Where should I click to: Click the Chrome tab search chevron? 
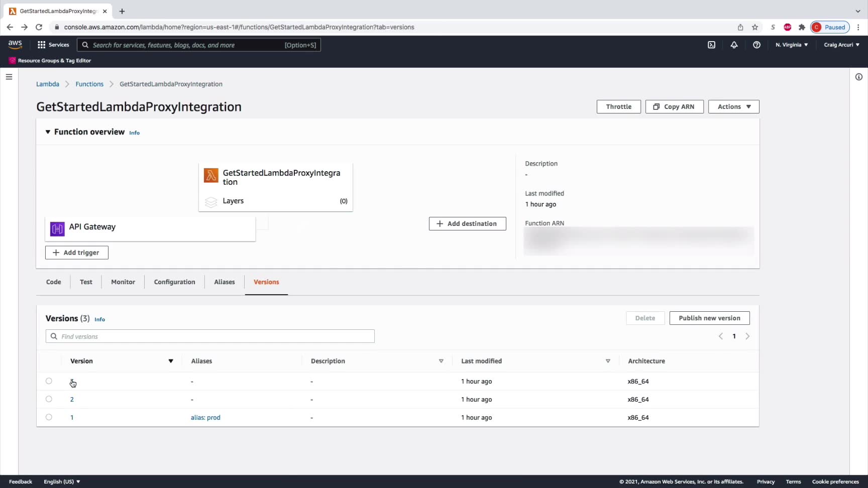tap(858, 11)
